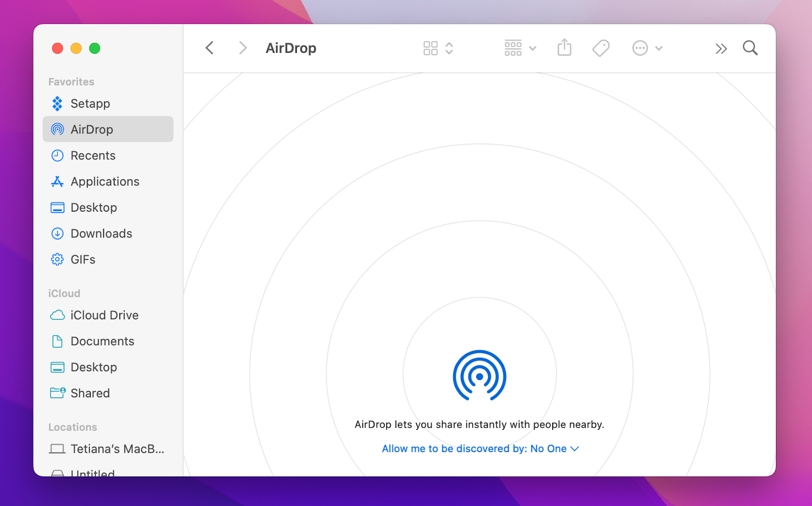Click the Share toolbar icon
Image resolution: width=812 pixels, height=506 pixels.
click(564, 48)
